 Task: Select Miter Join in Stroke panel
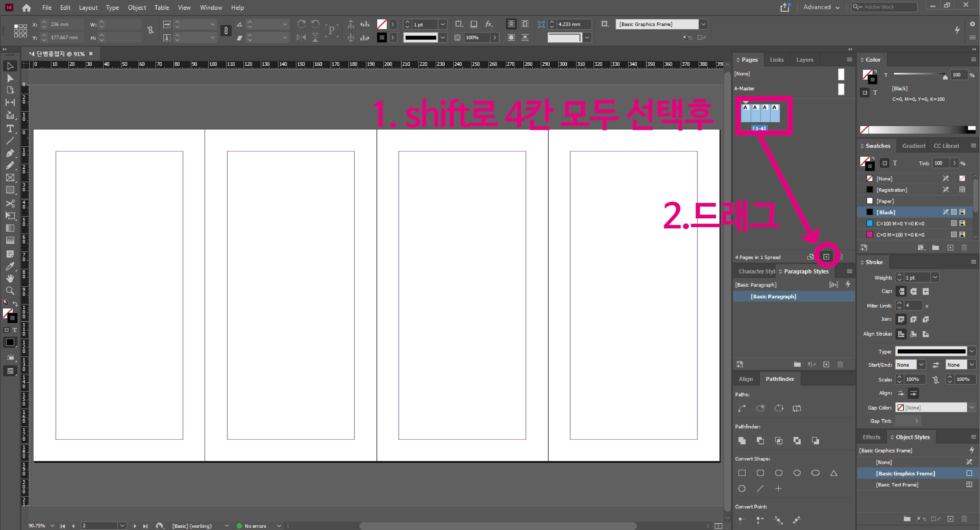(x=901, y=319)
